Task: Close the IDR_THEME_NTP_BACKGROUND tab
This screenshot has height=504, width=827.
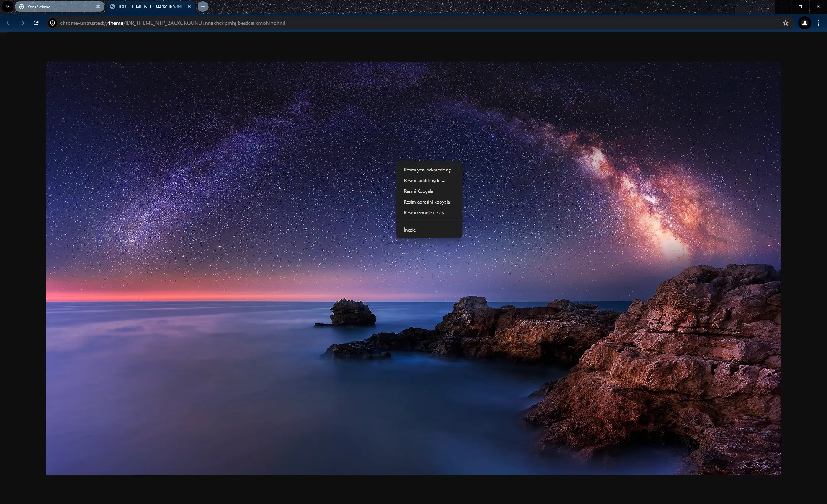Action: pos(189,7)
